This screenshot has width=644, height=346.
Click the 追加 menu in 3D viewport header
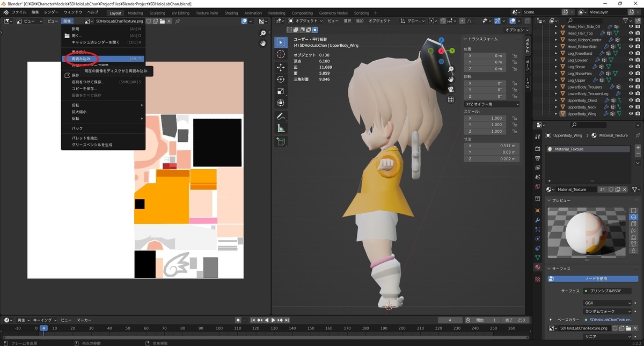pyautogui.click(x=360, y=21)
